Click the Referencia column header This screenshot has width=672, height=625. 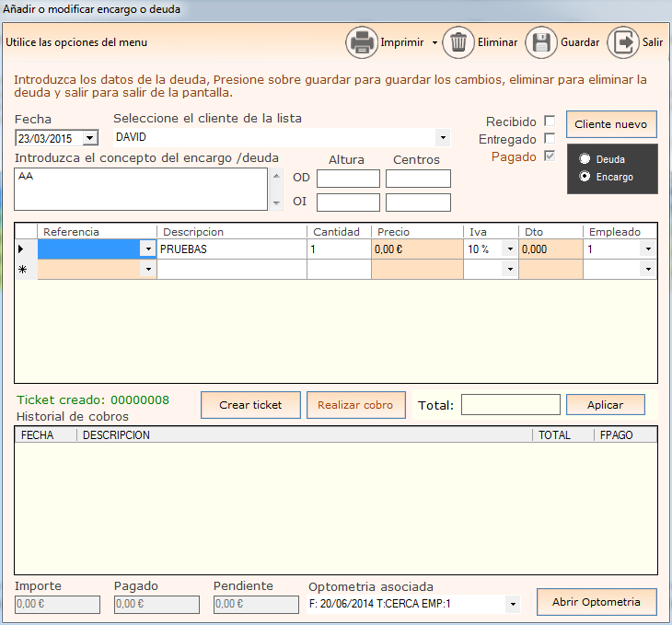click(x=97, y=231)
